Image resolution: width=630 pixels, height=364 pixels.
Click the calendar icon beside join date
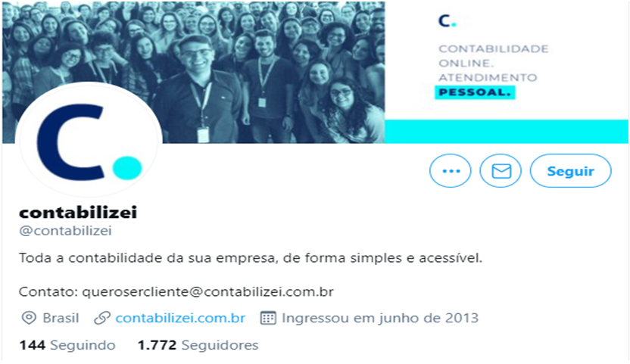click(268, 318)
